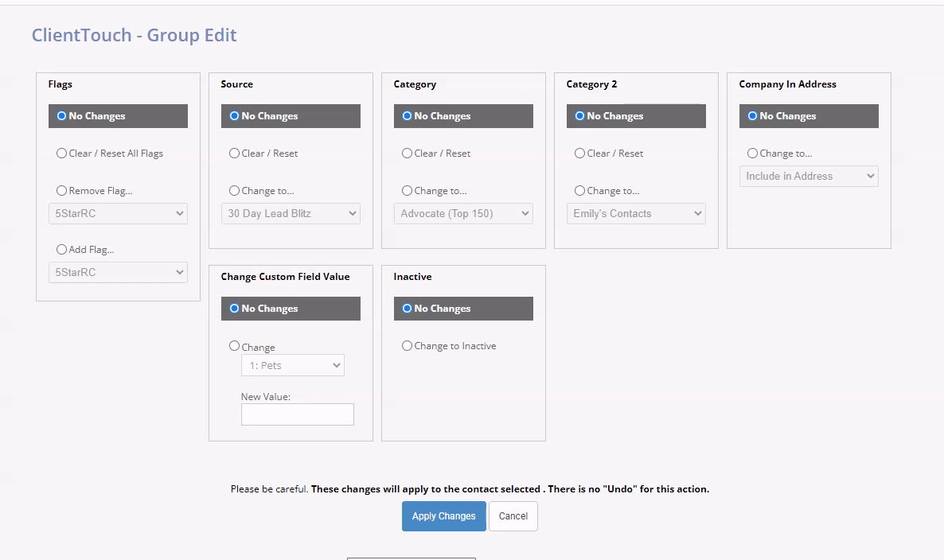Expand the Include in Address dropdown
This screenshot has width=944, height=560.
click(x=809, y=177)
